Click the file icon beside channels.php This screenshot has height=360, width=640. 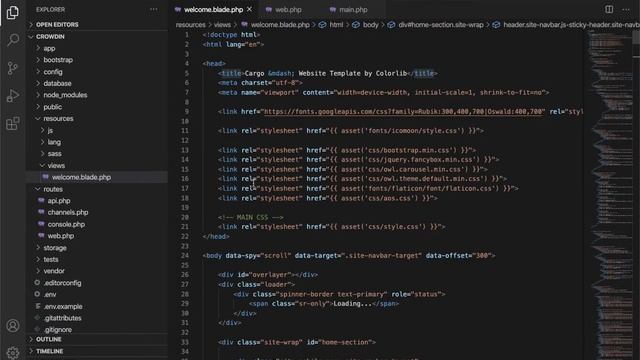tap(41, 212)
